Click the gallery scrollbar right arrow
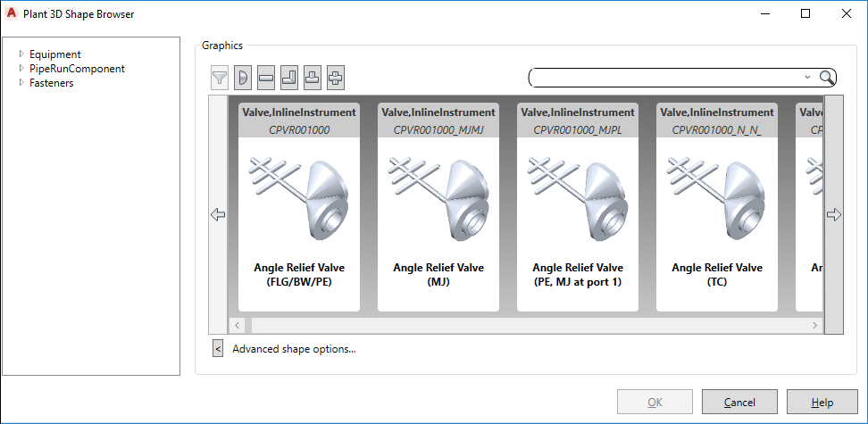Image resolution: width=868 pixels, height=424 pixels. [x=814, y=326]
